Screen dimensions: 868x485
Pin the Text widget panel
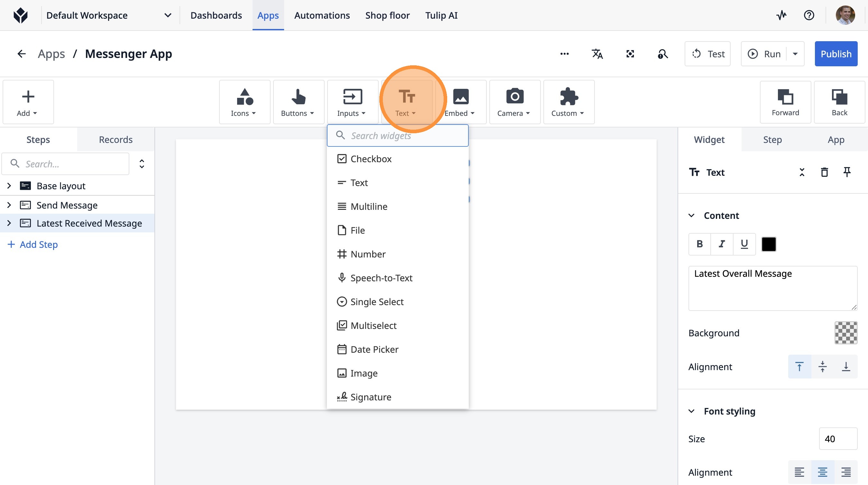click(847, 172)
